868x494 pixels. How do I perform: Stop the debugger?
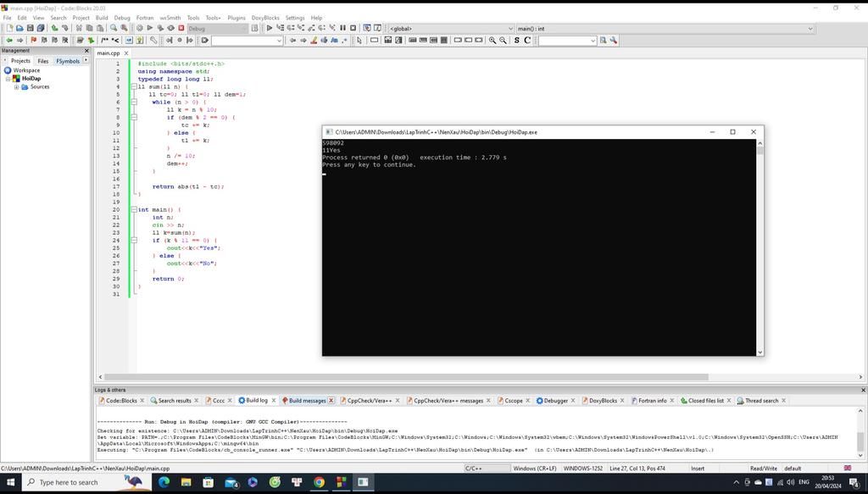pos(353,28)
